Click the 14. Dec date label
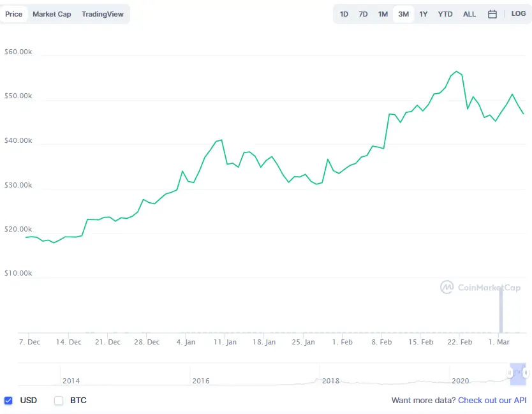 coord(68,342)
